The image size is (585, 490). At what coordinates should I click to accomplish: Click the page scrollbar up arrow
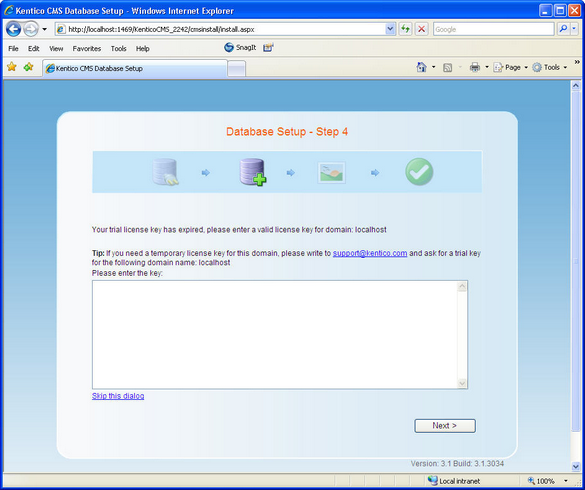575,86
